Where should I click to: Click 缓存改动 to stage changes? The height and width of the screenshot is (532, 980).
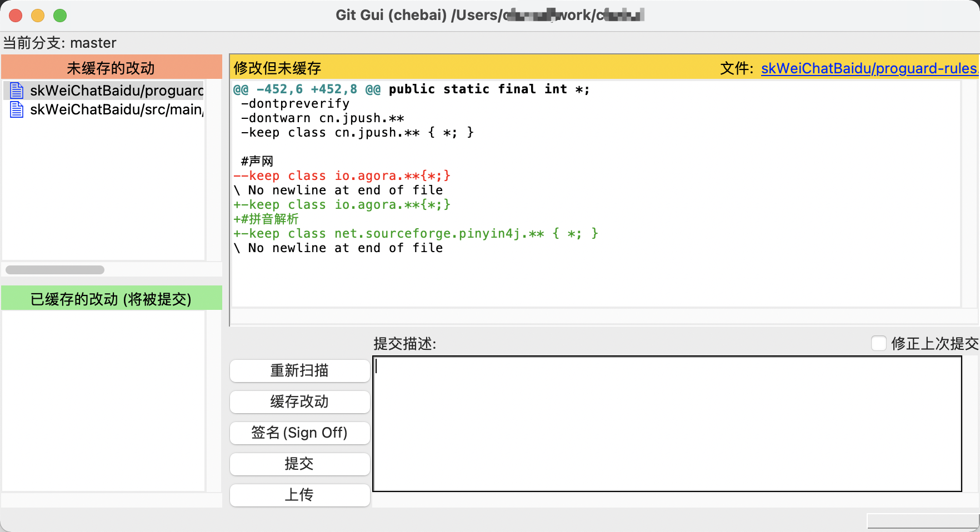(299, 401)
